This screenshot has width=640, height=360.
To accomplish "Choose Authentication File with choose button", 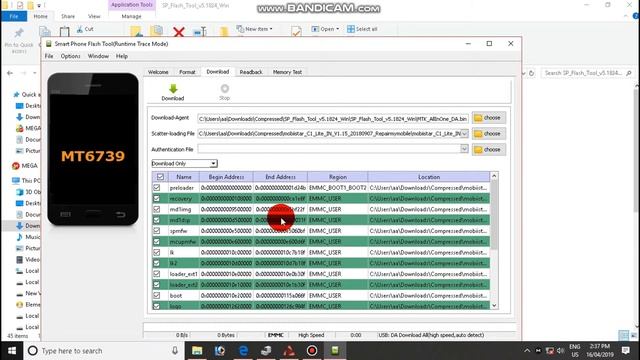I will (x=489, y=150).
